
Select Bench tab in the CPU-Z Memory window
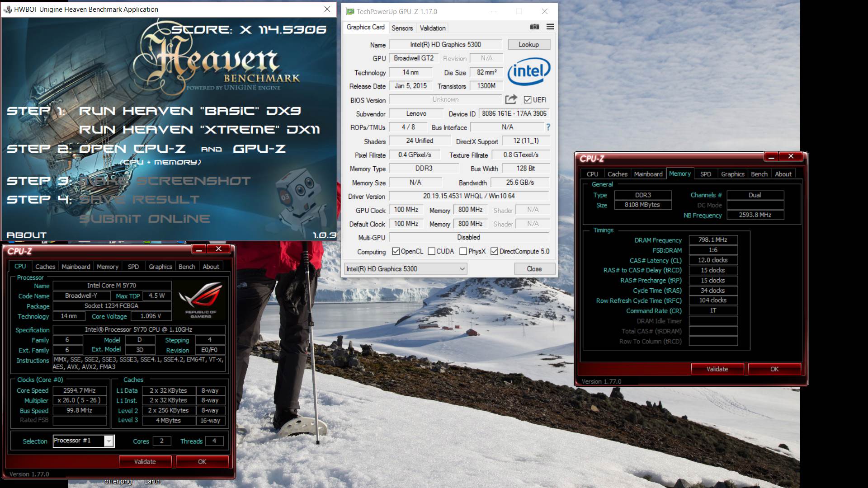click(759, 174)
